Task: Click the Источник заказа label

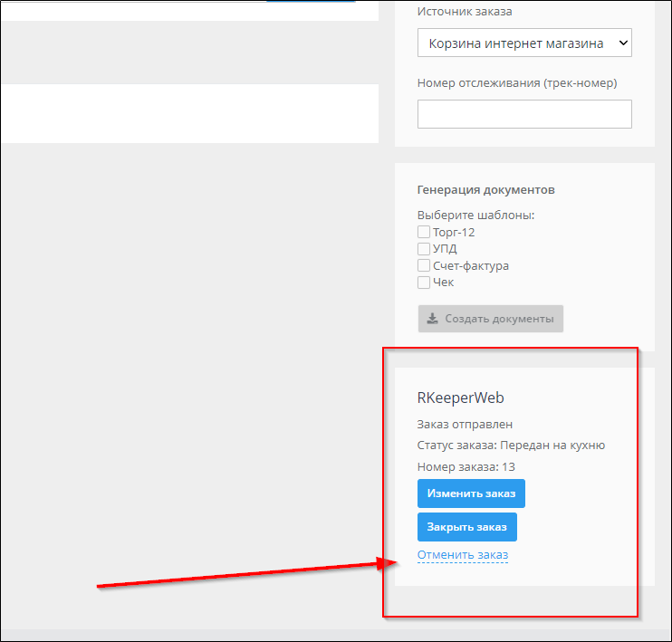Action: click(x=464, y=12)
